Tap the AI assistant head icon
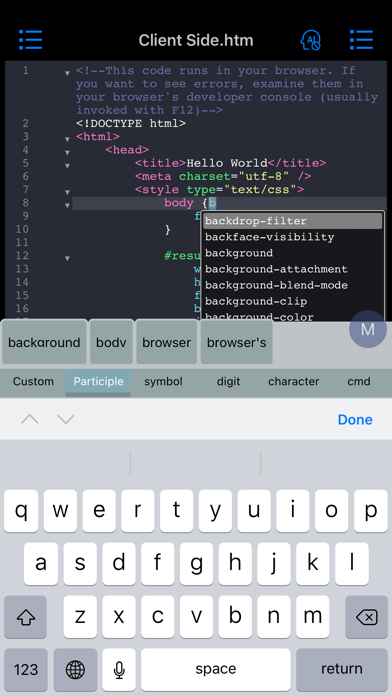Image resolution: width=392 pixels, height=696 pixels. [310, 40]
